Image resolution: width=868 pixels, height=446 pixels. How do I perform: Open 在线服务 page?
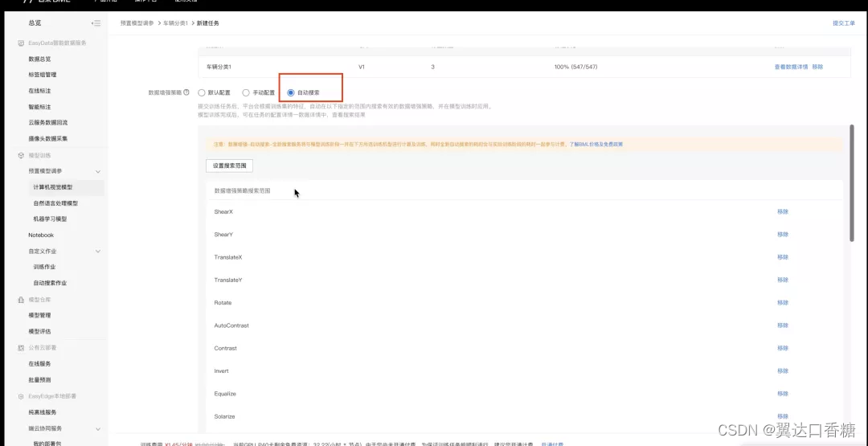point(40,363)
